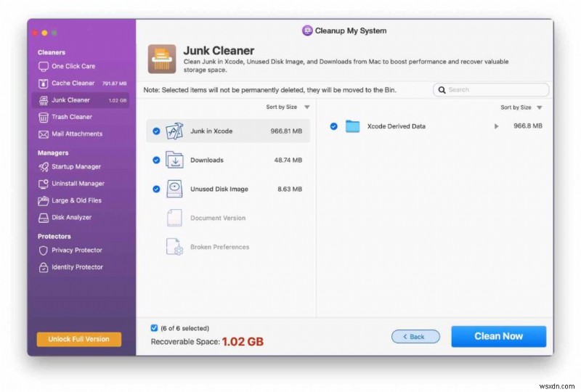Click the Unused Disk Image drive icon
This screenshot has width=581, height=392.
174,189
